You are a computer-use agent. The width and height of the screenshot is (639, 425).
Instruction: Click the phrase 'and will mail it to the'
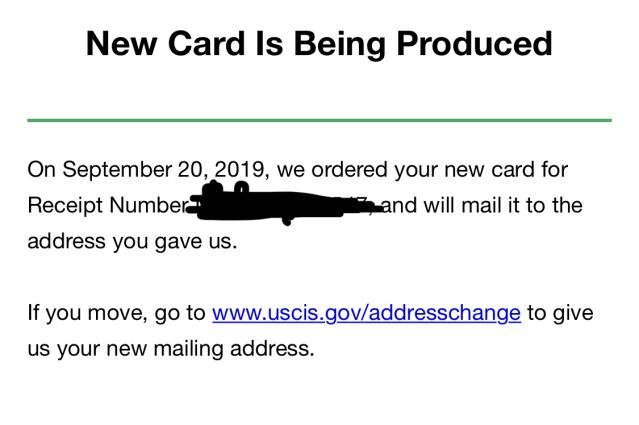[x=483, y=205]
